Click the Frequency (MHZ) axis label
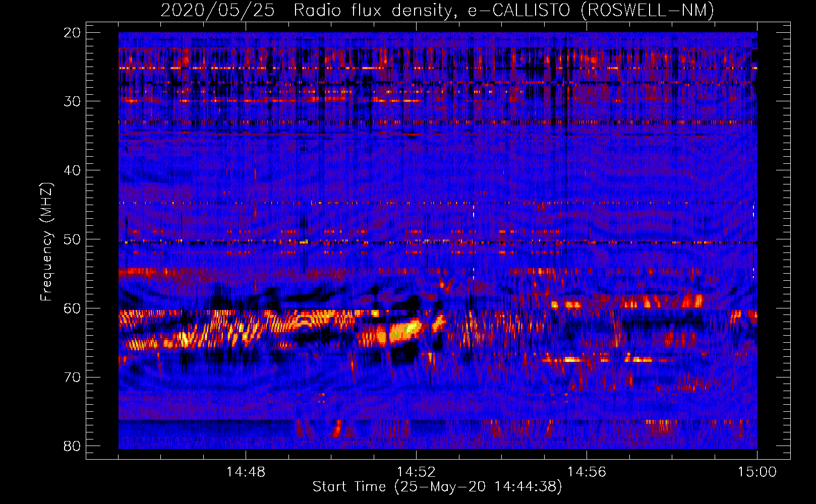 46,242
